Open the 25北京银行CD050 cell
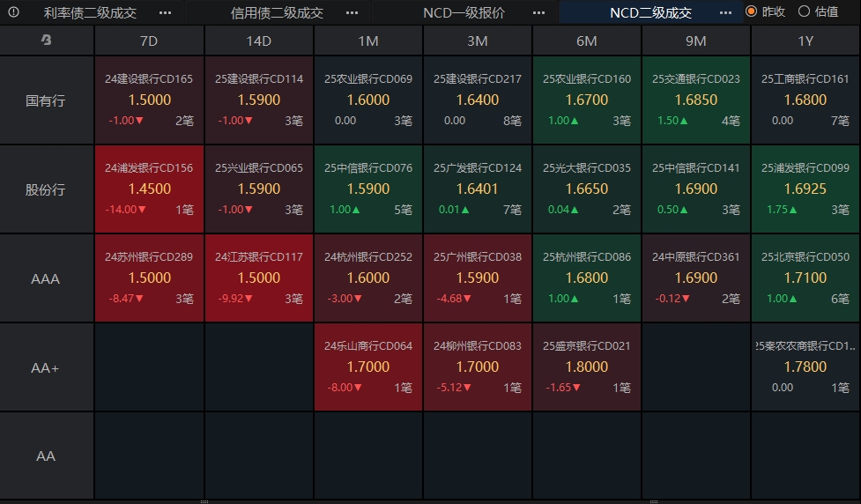 [805, 278]
